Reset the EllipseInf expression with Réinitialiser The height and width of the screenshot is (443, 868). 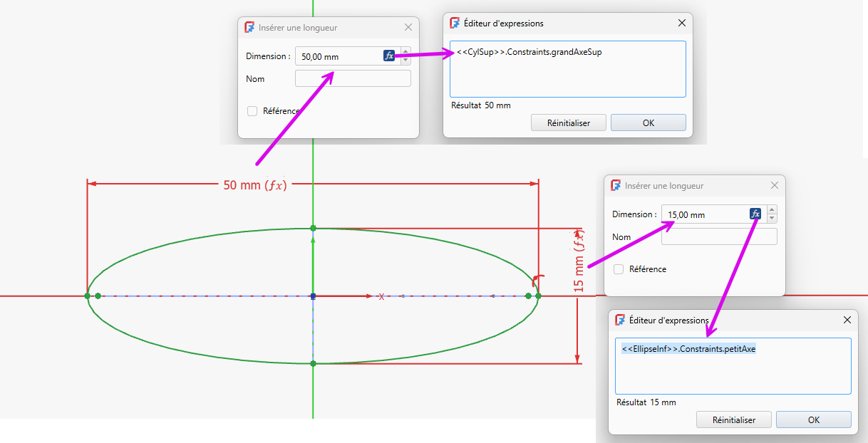pyautogui.click(x=733, y=419)
